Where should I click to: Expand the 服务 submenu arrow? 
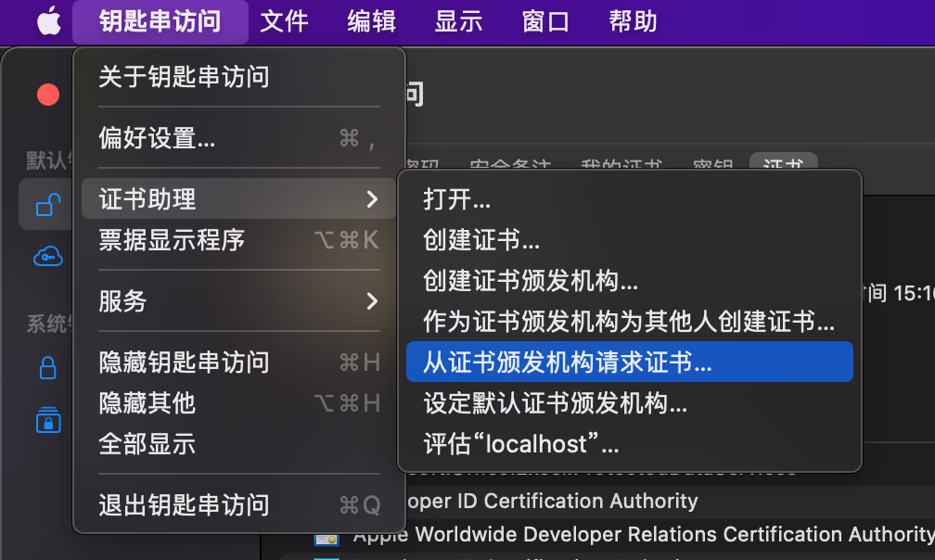point(371,300)
